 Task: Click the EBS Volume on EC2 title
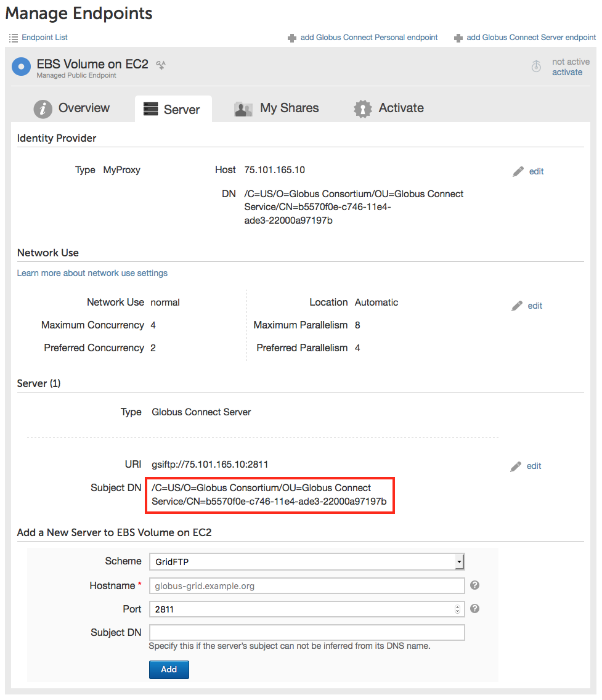coord(92,64)
